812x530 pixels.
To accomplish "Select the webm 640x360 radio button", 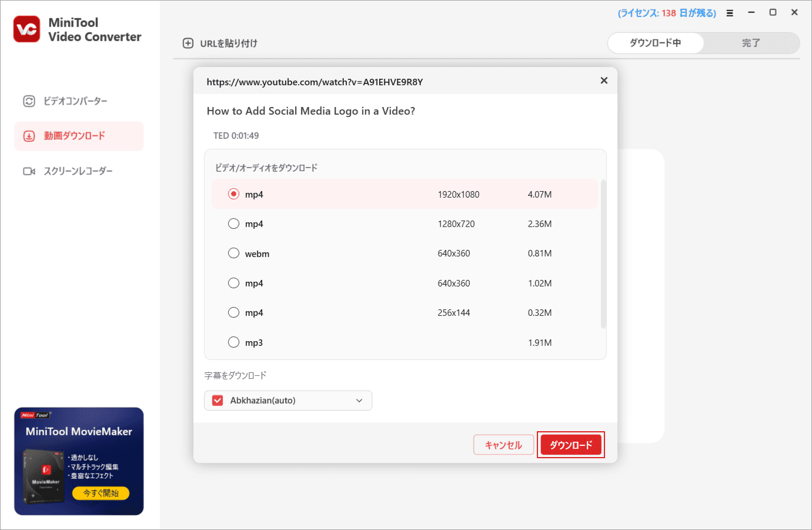I will (x=234, y=253).
